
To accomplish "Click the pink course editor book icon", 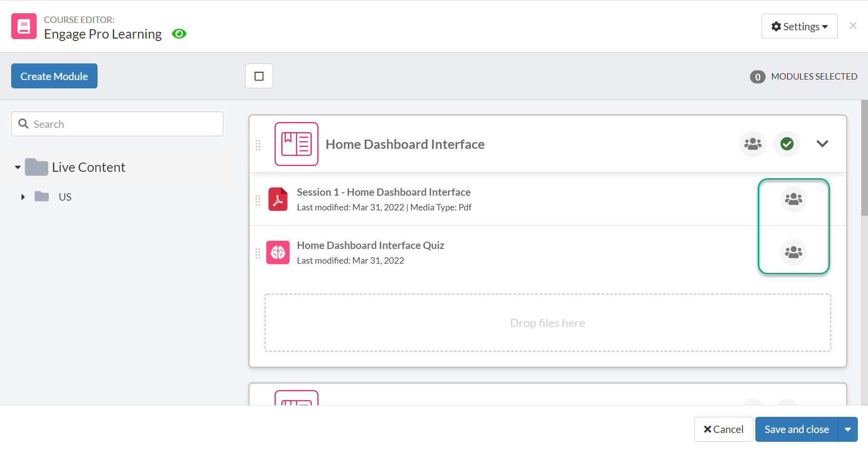I will (x=24, y=26).
